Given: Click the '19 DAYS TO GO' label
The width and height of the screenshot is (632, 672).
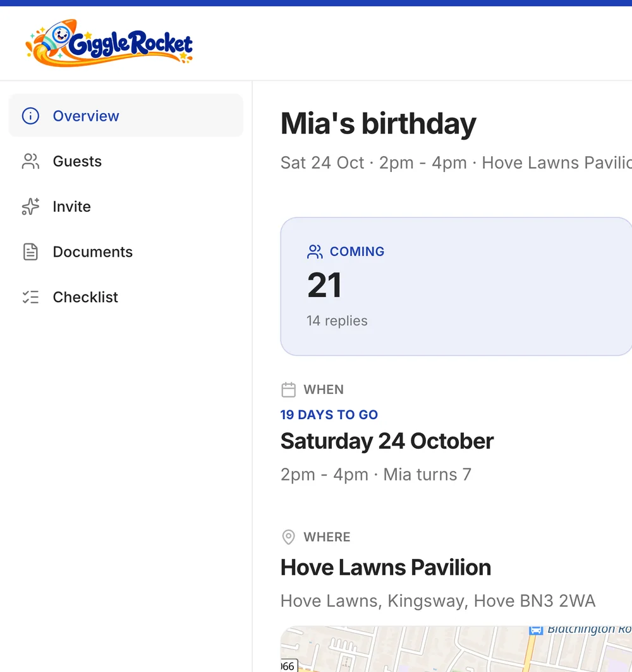Looking at the screenshot, I should [x=329, y=415].
